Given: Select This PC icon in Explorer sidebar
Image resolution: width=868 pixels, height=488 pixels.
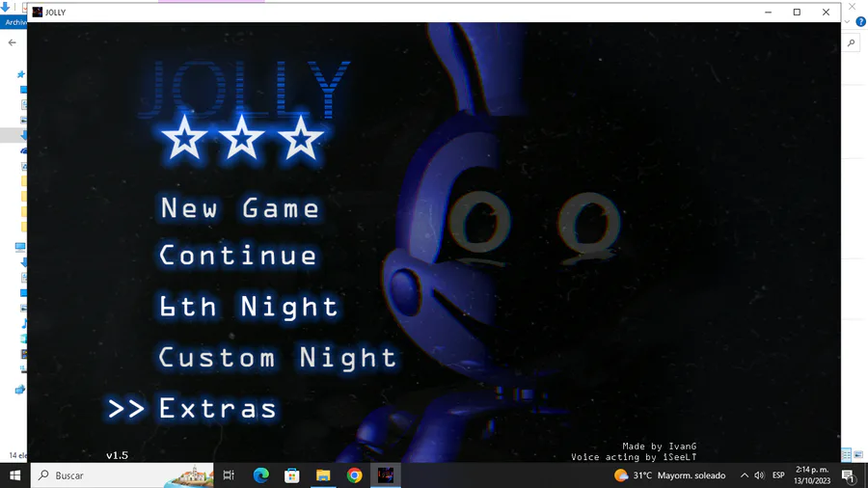Looking at the screenshot, I should pos(20,247).
